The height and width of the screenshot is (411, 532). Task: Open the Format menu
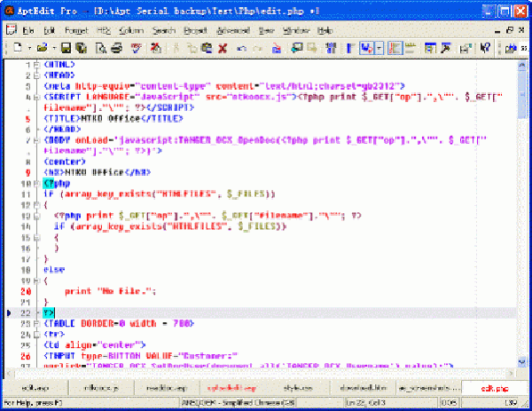pyautogui.click(x=76, y=29)
